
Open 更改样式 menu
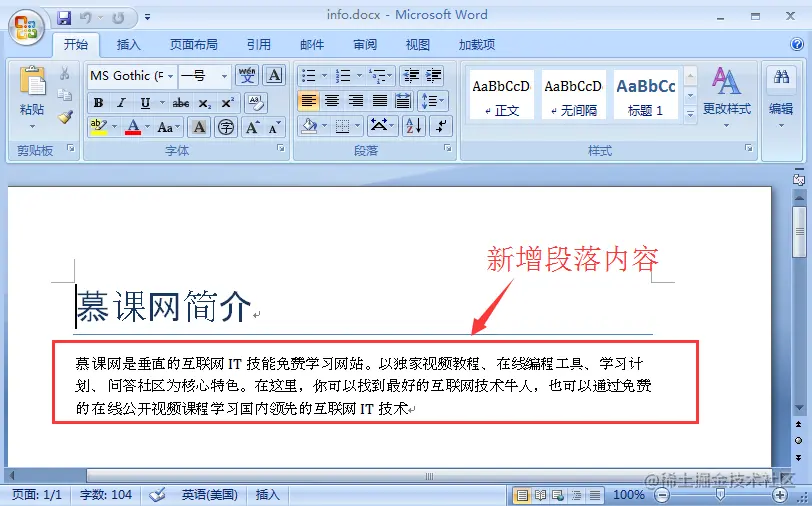(x=727, y=97)
